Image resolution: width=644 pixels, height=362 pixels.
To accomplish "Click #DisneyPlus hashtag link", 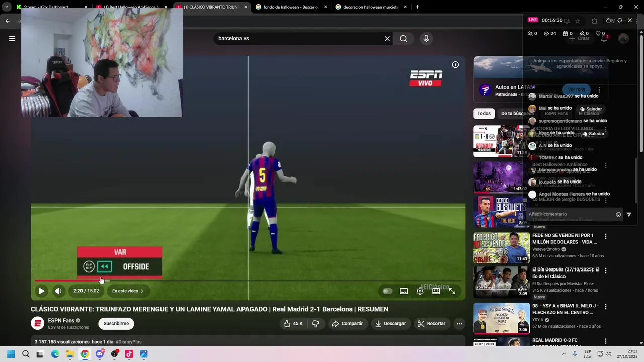I will pyautogui.click(x=129, y=342).
